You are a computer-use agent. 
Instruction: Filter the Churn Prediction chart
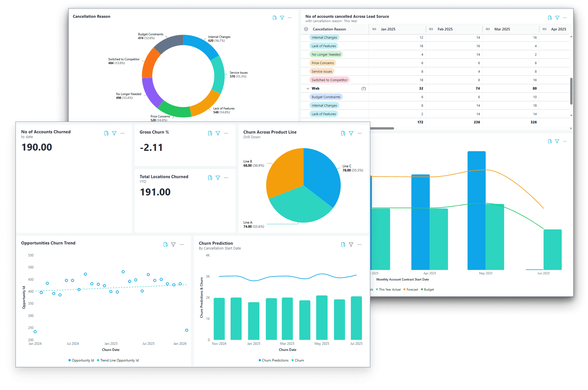point(351,244)
